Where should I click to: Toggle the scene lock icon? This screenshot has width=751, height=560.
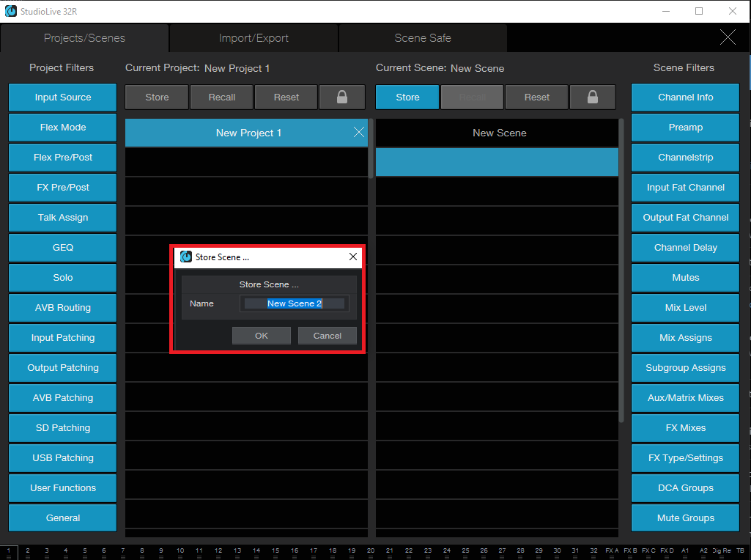593,97
